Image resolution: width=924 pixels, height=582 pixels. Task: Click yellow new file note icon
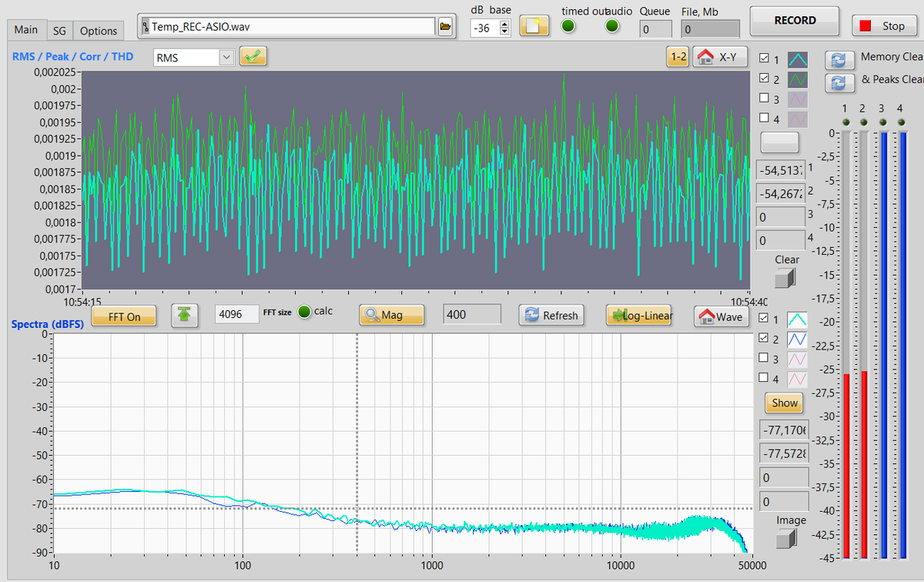[534, 25]
